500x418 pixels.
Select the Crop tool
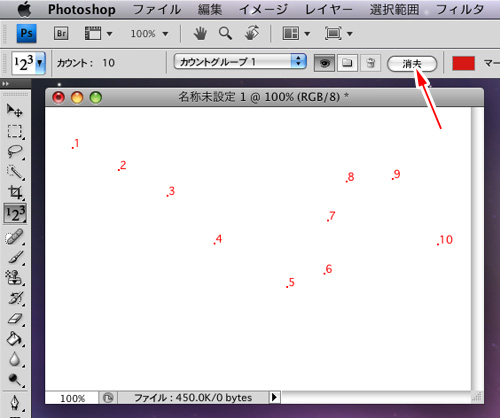pyautogui.click(x=15, y=192)
